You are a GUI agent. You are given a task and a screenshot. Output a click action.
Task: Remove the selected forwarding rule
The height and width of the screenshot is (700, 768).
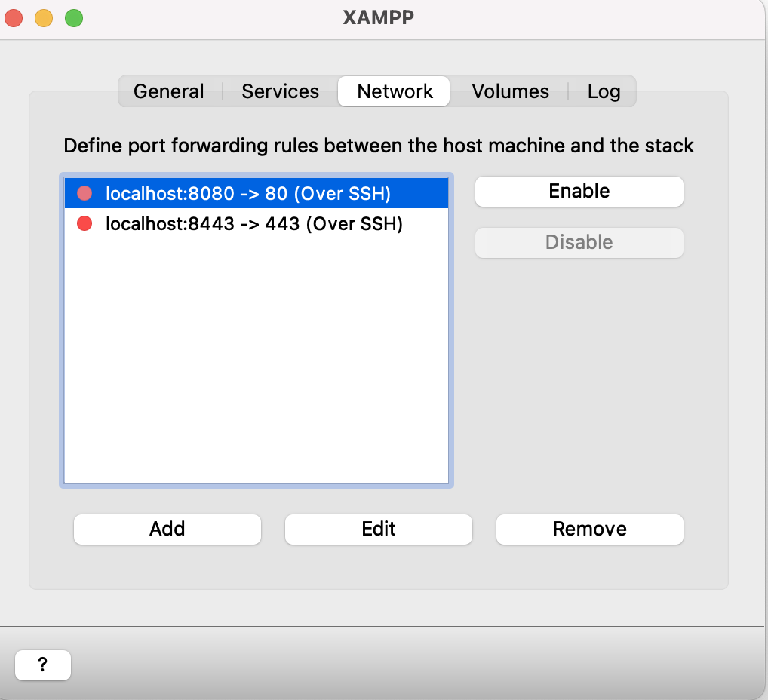tap(590, 529)
